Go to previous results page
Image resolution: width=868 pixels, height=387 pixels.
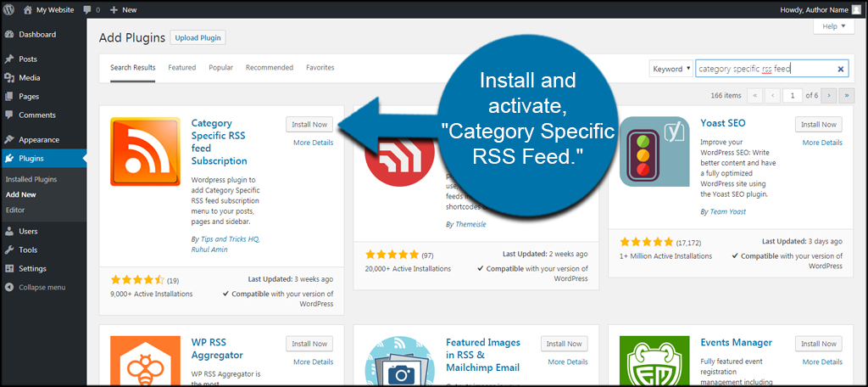point(773,95)
